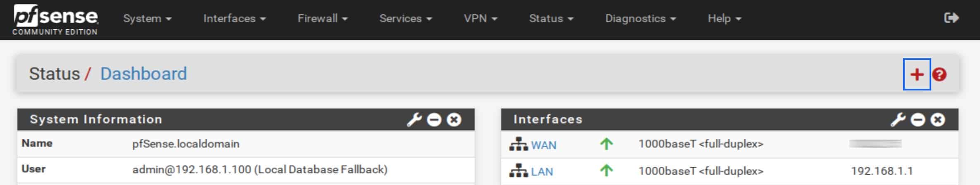Expand the Services menu
980x185 pixels.
click(406, 19)
